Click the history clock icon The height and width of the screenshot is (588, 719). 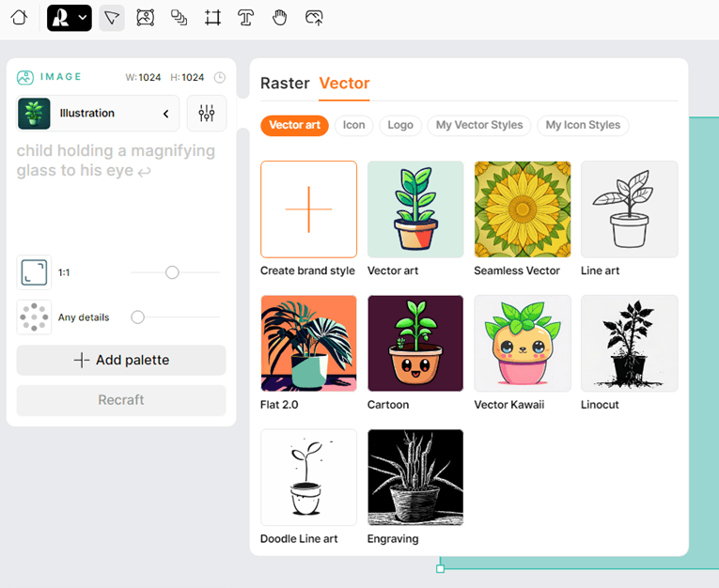click(220, 77)
